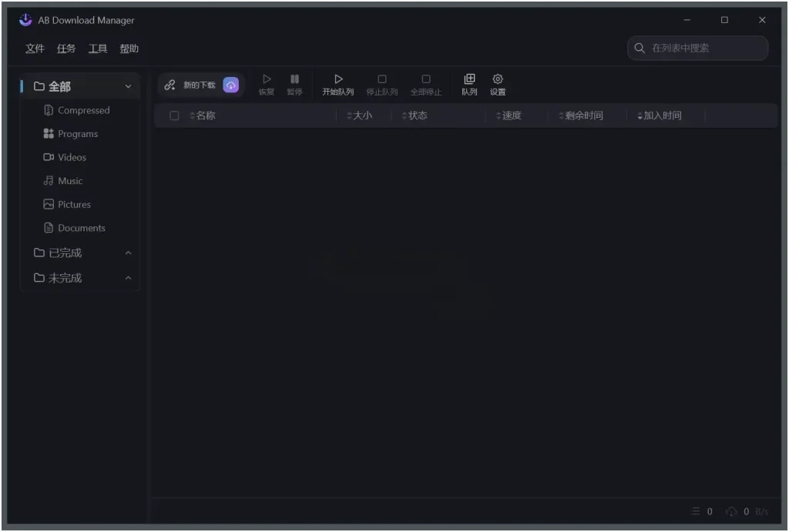
Task: Click the Music note icon
Action: pyautogui.click(x=49, y=180)
